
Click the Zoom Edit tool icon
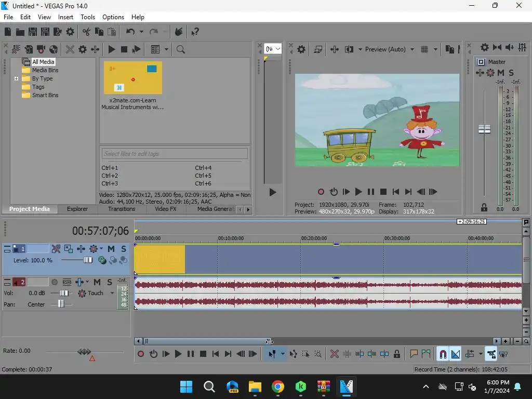click(x=318, y=354)
